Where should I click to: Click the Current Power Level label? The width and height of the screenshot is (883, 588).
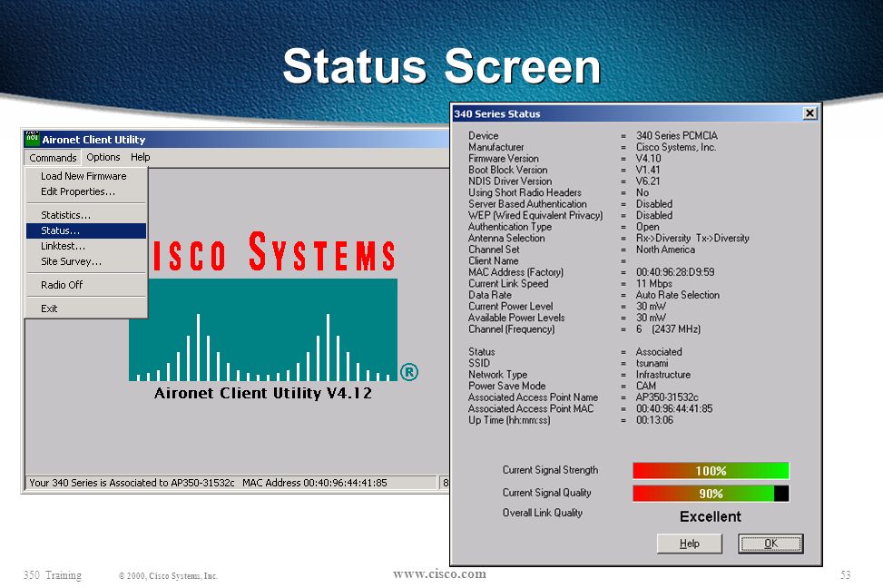point(510,307)
